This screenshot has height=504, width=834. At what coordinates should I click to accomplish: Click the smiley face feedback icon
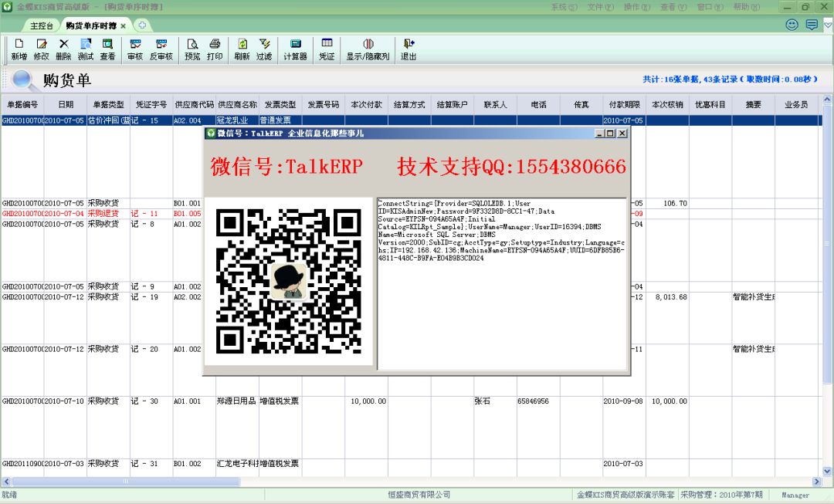(792, 25)
